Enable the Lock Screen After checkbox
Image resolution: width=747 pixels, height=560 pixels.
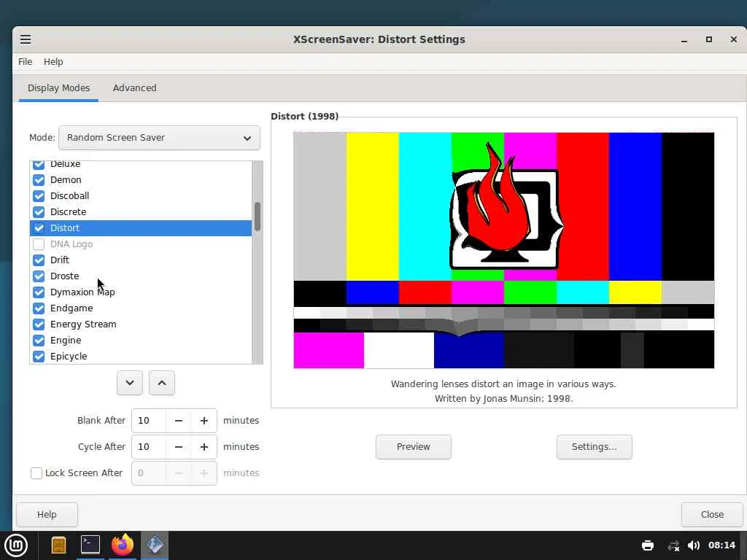(36, 472)
